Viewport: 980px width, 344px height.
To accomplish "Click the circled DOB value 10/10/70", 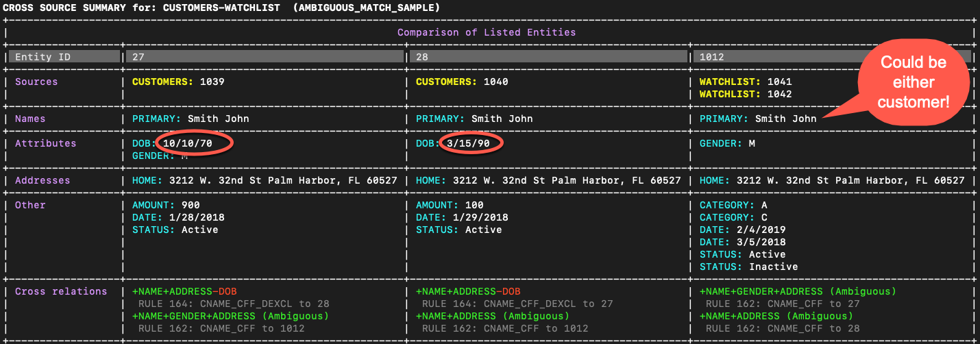I will click(187, 143).
